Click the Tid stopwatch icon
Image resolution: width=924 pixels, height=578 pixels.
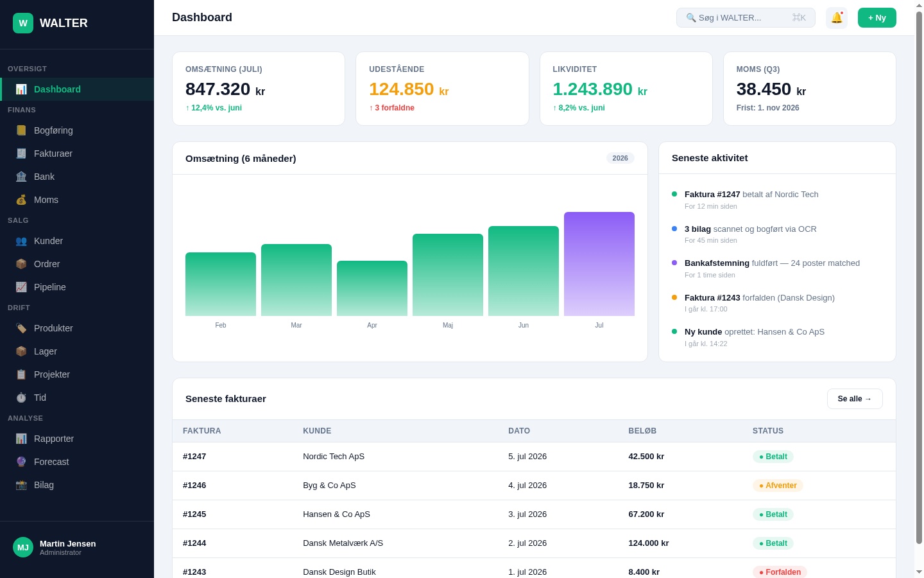coord(21,398)
